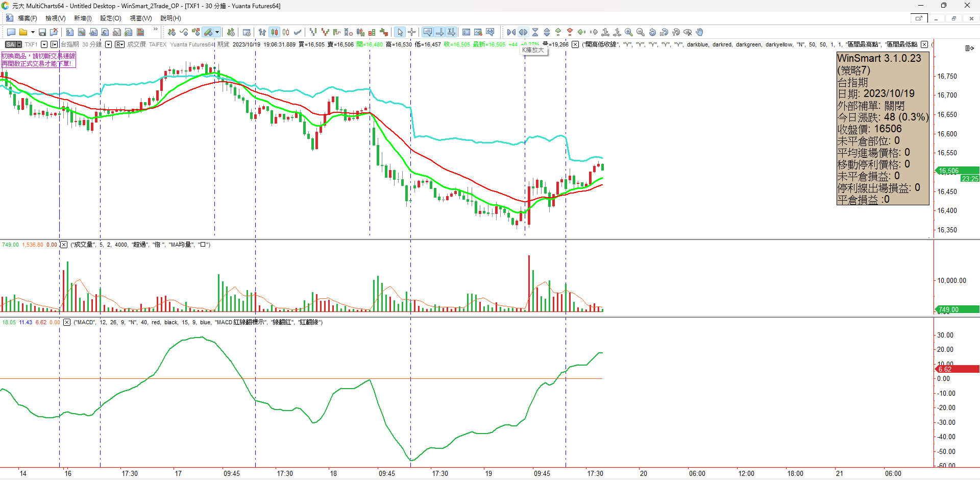Click the TXF1 symbol label
Image resolution: width=980 pixels, height=480 pixels.
[31, 44]
